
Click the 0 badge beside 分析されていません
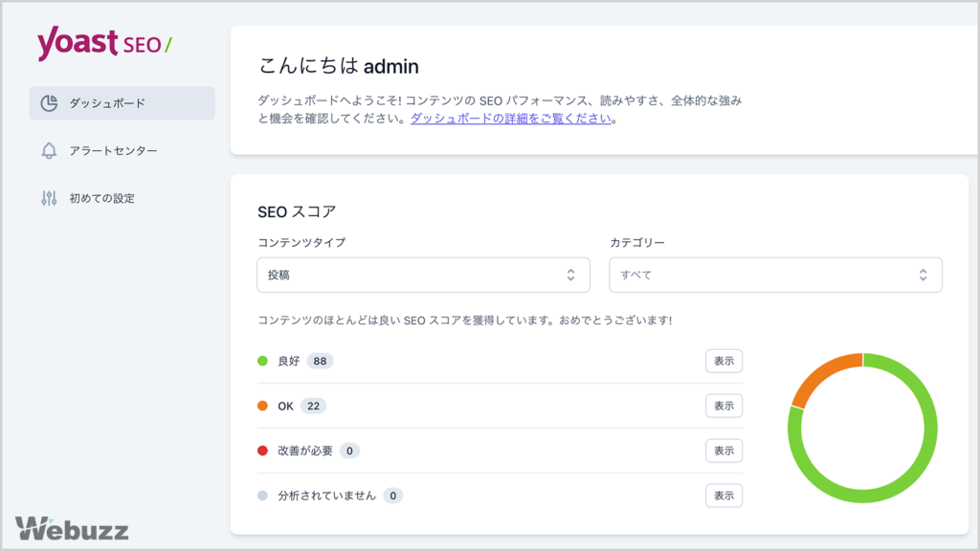pyautogui.click(x=392, y=496)
